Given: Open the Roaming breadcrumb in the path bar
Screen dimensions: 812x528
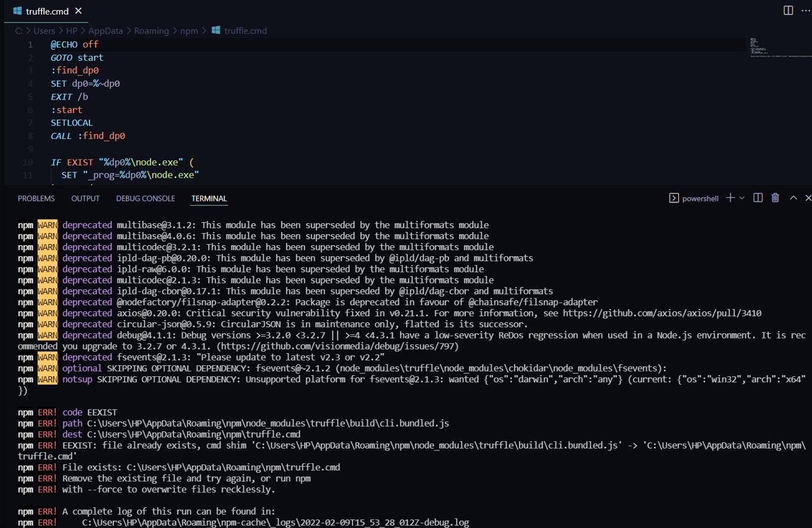Looking at the screenshot, I should (152, 30).
